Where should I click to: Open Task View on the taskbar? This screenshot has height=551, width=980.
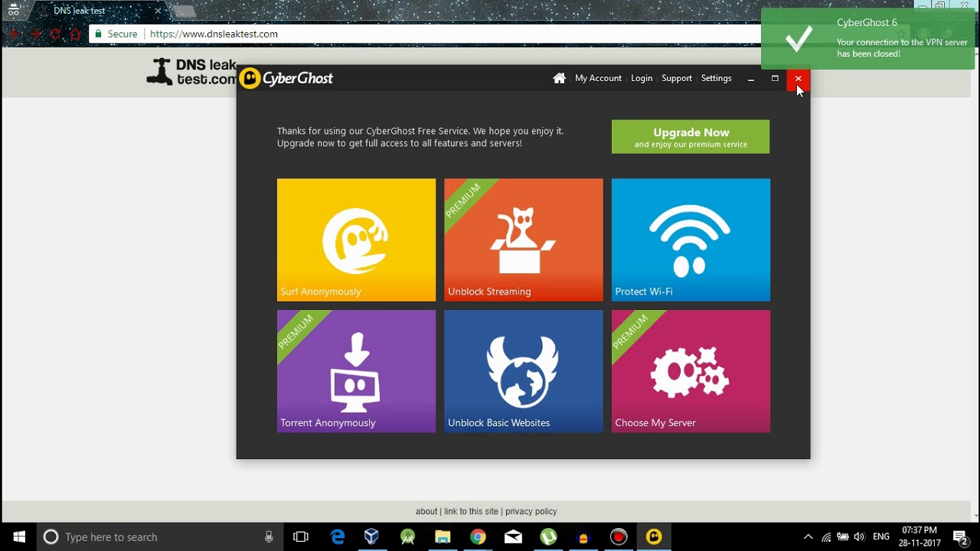301,537
